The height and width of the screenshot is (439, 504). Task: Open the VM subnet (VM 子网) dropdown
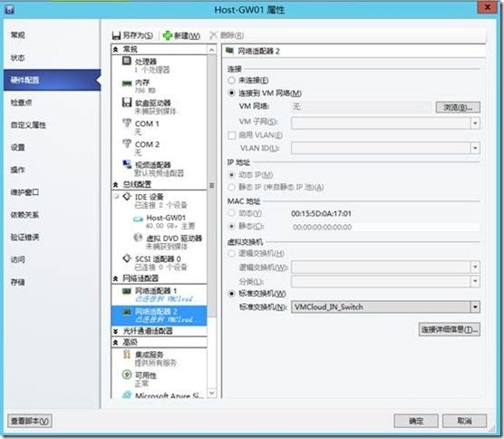pos(475,122)
